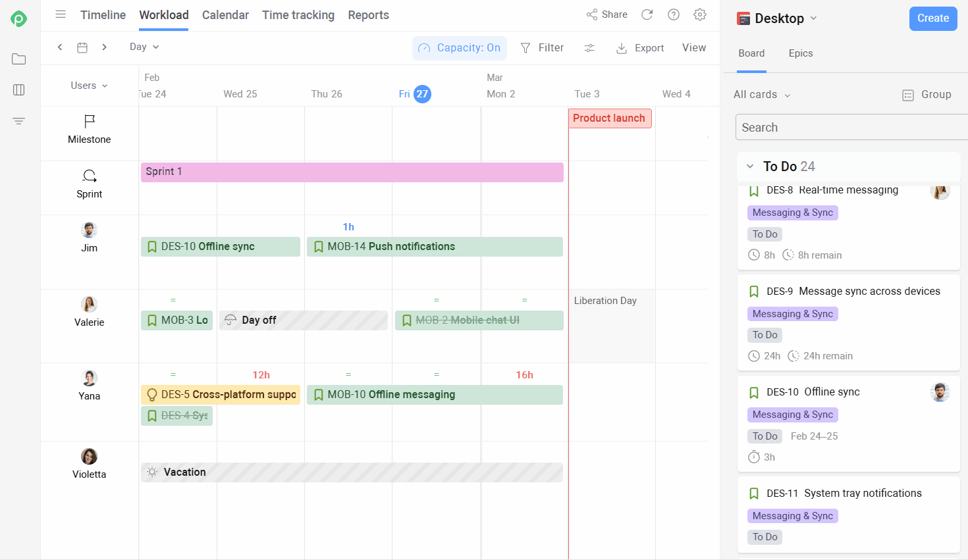Open the All cards dropdown
This screenshot has height=560, width=968.
pos(762,95)
